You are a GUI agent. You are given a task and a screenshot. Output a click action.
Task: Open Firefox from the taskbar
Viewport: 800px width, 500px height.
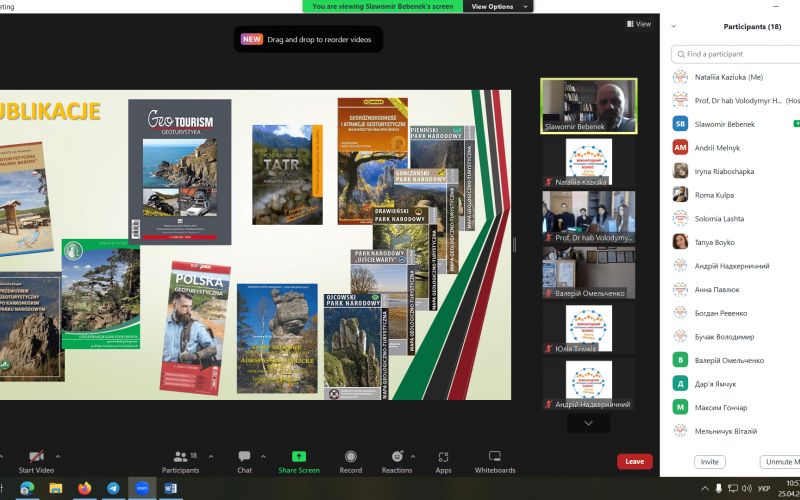click(x=85, y=489)
